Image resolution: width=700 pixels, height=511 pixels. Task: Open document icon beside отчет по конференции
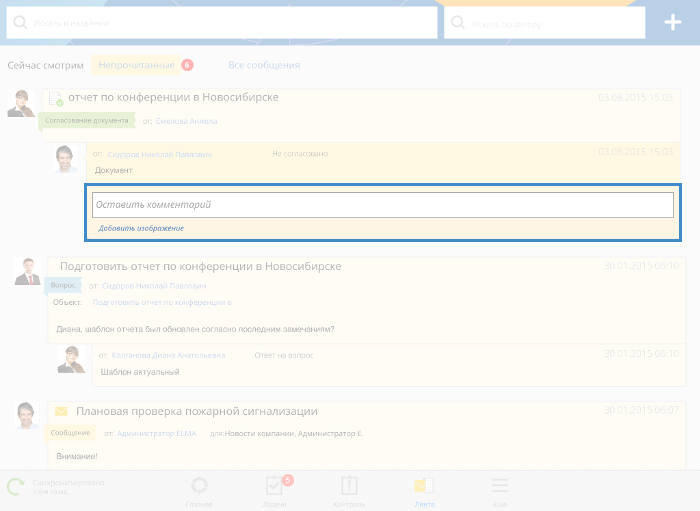tap(56, 99)
